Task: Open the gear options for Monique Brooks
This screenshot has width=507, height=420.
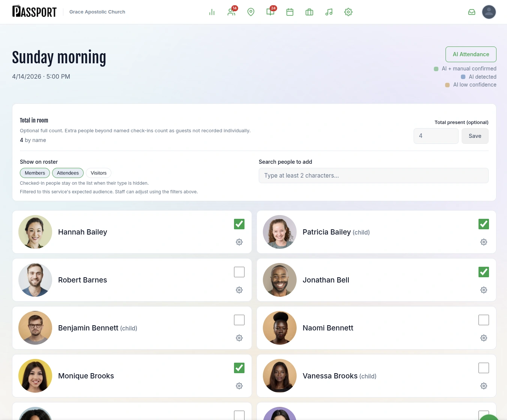Action: pyautogui.click(x=239, y=386)
